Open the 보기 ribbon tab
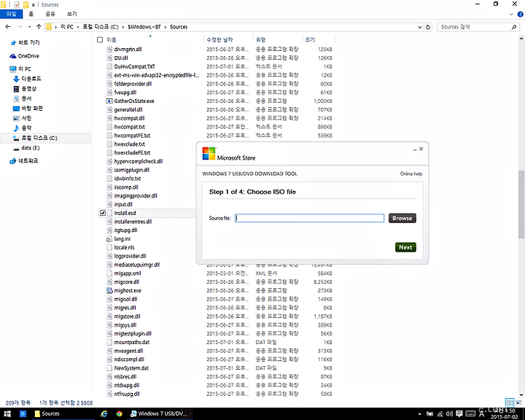The image size is (525, 420). [x=71, y=14]
